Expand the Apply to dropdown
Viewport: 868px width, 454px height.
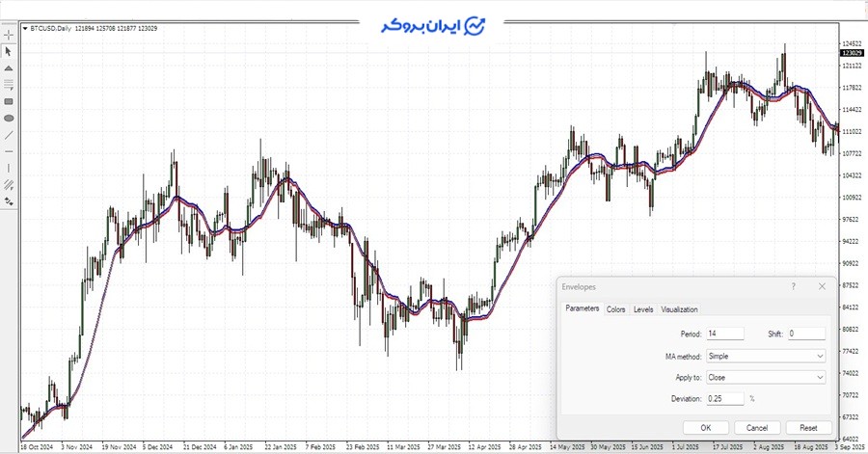click(766, 378)
